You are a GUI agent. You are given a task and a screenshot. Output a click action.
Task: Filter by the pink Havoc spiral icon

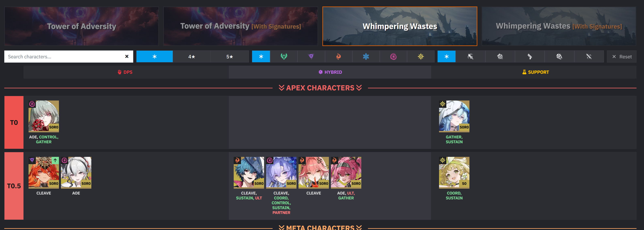(x=393, y=57)
